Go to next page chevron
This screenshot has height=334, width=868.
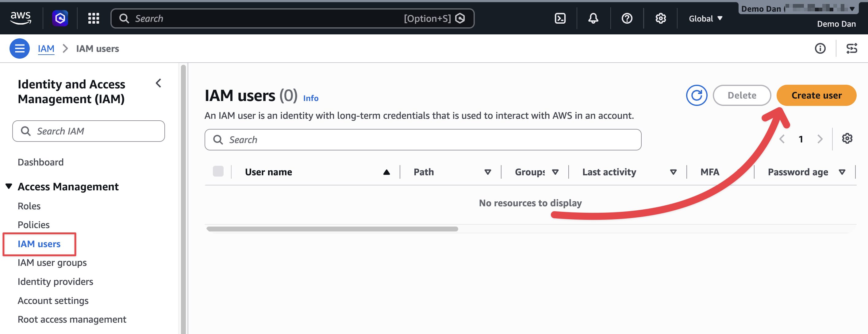pyautogui.click(x=820, y=139)
